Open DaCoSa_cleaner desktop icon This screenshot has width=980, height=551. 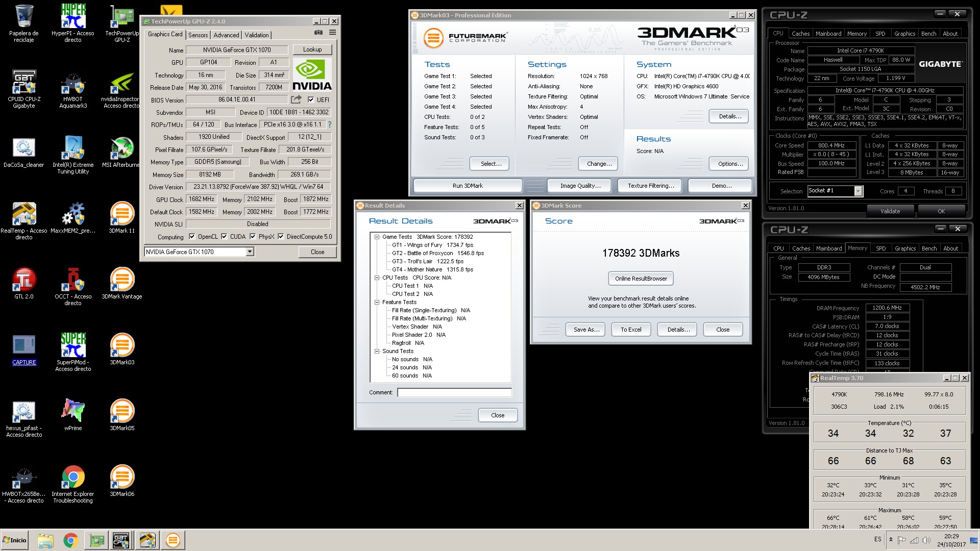pos(23,152)
